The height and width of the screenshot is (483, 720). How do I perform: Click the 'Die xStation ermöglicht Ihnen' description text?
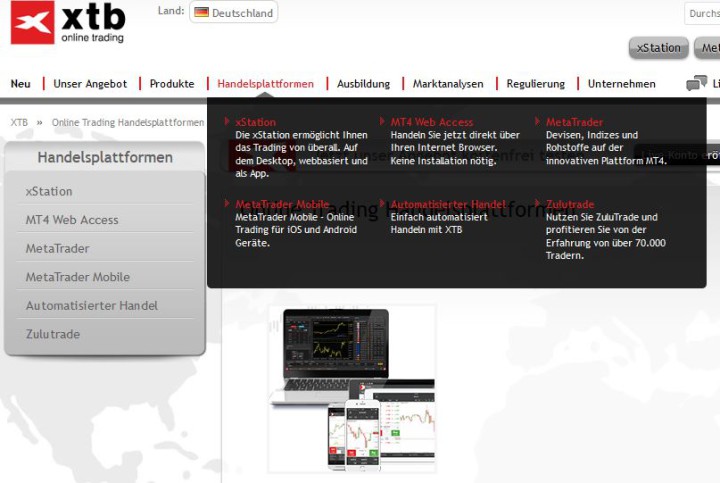(301, 154)
